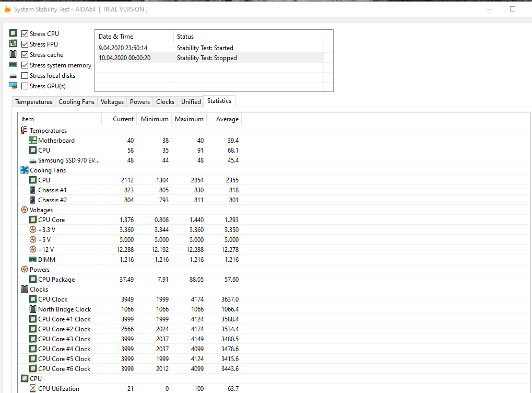Image resolution: width=532 pixels, height=393 pixels.
Task: Click the Date & Time log header
Action: pyautogui.click(x=134, y=37)
